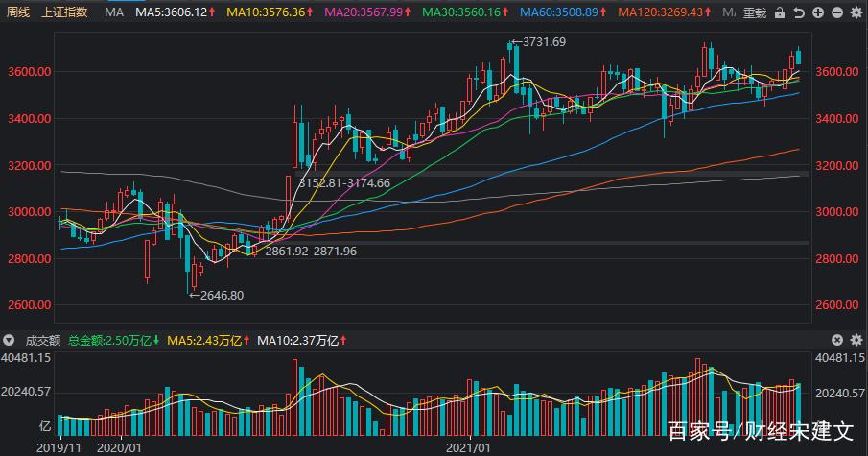Open main chart settings gear
Viewport: 868px width, 456px height.
(856, 12)
